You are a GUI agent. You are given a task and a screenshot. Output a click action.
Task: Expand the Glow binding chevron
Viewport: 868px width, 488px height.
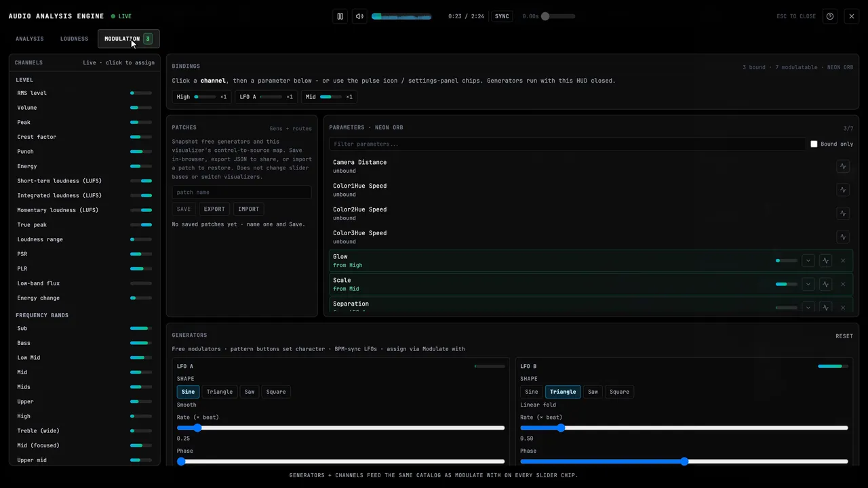click(x=808, y=260)
